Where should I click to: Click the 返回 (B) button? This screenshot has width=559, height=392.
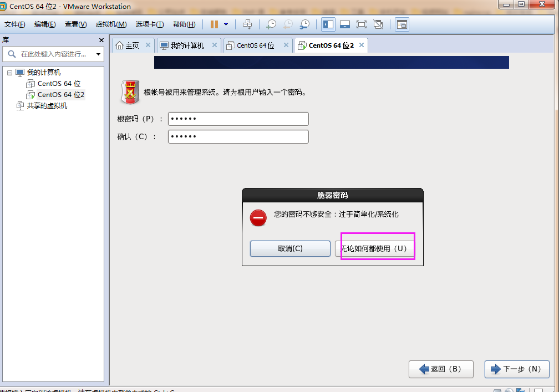click(x=441, y=369)
